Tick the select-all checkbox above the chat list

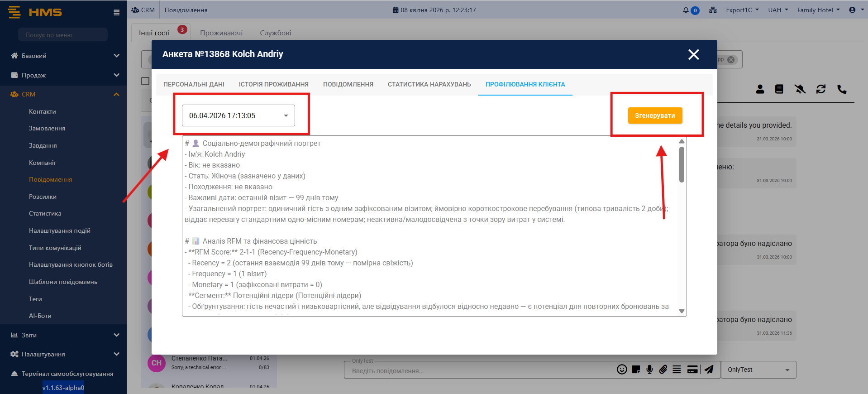click(145, 81)
